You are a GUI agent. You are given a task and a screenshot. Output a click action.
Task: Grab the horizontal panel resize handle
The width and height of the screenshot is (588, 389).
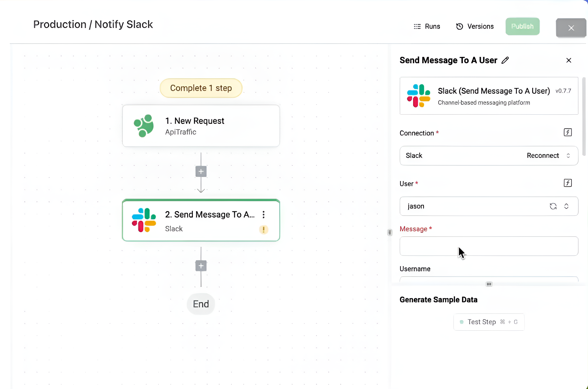coord(489,284)
